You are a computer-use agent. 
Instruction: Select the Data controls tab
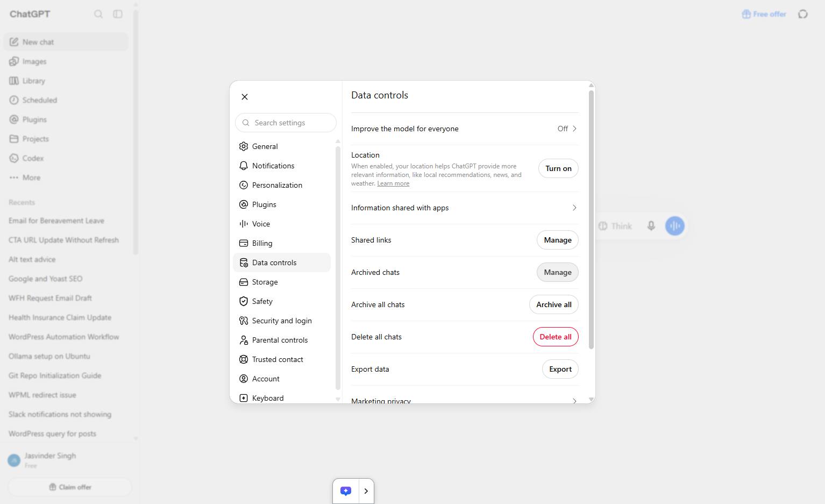[x=282, y=262]
